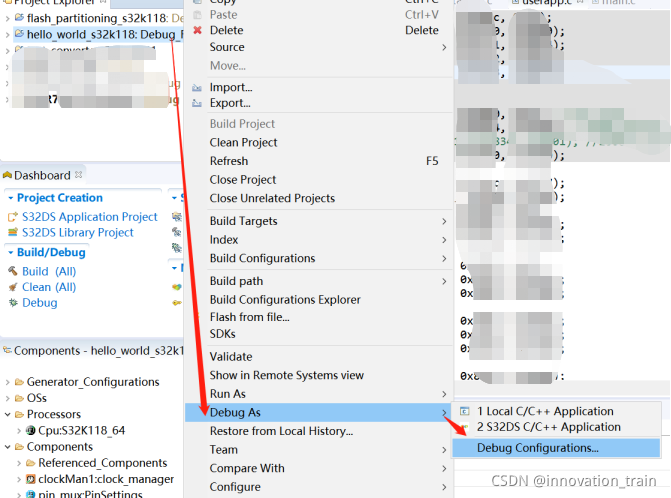Image resolution: width=671 pixels, height=498 pixels.
Task: Click the OSs folder icon
Action: point(19,398)
